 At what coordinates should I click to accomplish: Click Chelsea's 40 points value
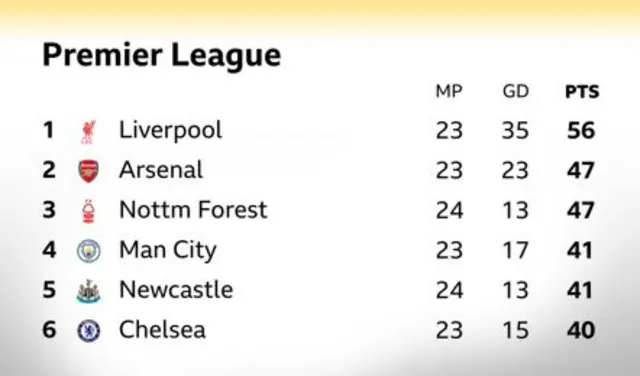581,330
